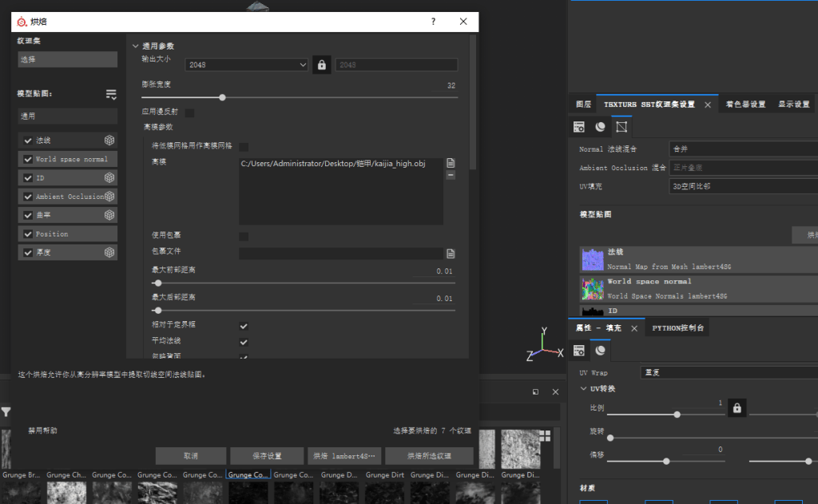
Task: Open mesh map list menu icon
Action: click(x=111, y=94)
